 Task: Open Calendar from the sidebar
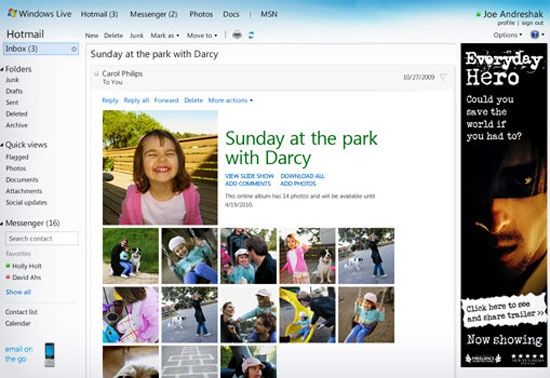pos(18,323)
